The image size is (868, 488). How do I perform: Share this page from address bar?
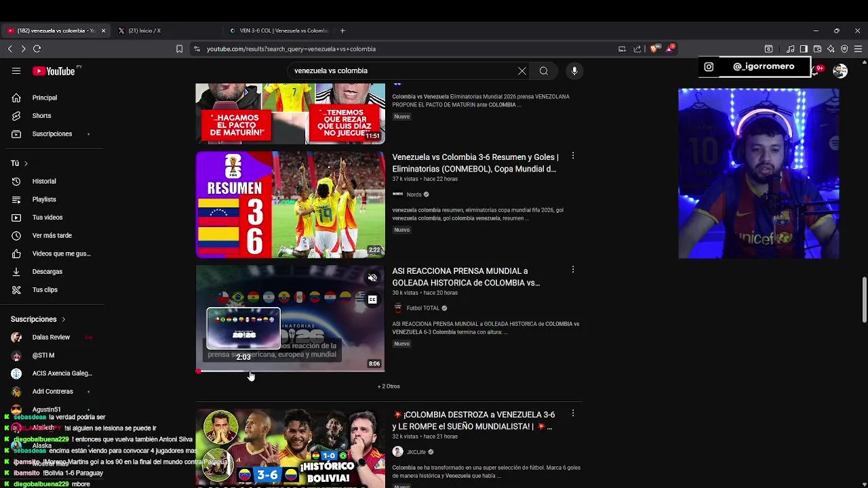[x=637, y=49]
